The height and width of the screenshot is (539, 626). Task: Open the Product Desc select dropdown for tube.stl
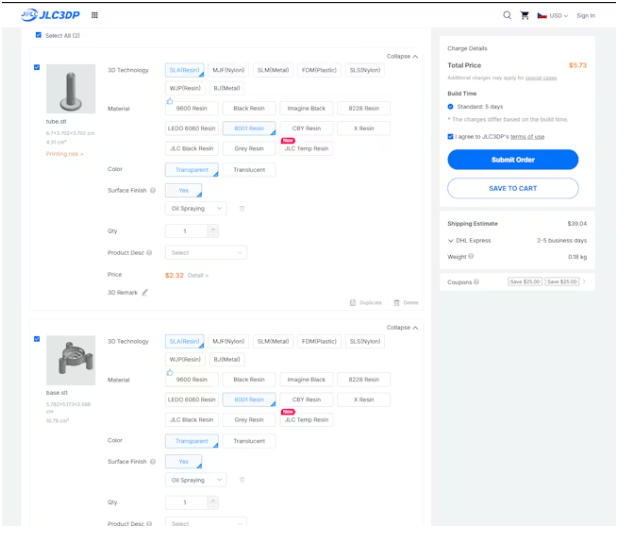205,253
